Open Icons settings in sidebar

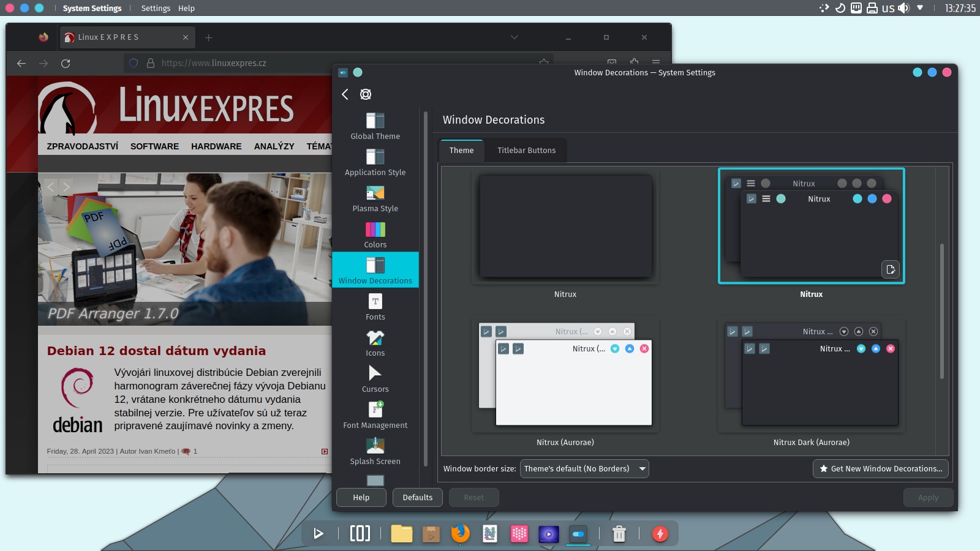tap(375, 343)
